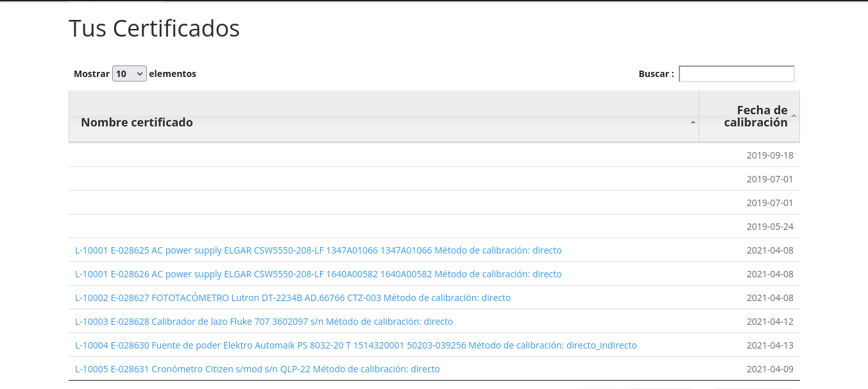Click the Tus Certificados page heading
Screen dimensions: 868x389
point(154,28)
